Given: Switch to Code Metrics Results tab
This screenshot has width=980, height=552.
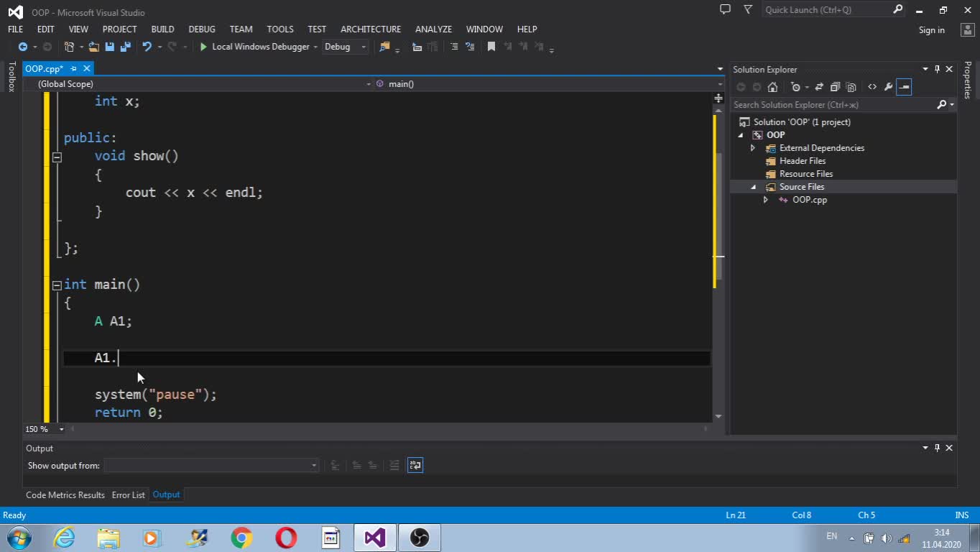Looking at the screenshot, I should click(x=65, y=494).
